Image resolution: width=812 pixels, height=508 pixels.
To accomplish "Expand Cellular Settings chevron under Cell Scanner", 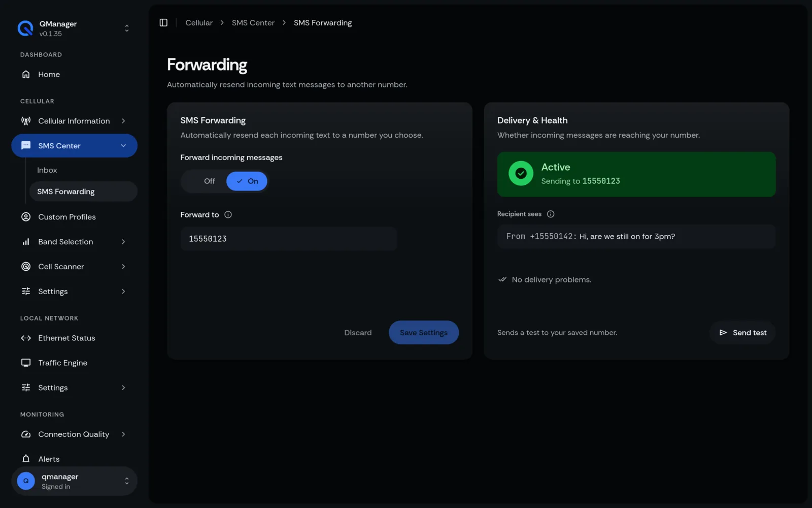I will [123, 292].
